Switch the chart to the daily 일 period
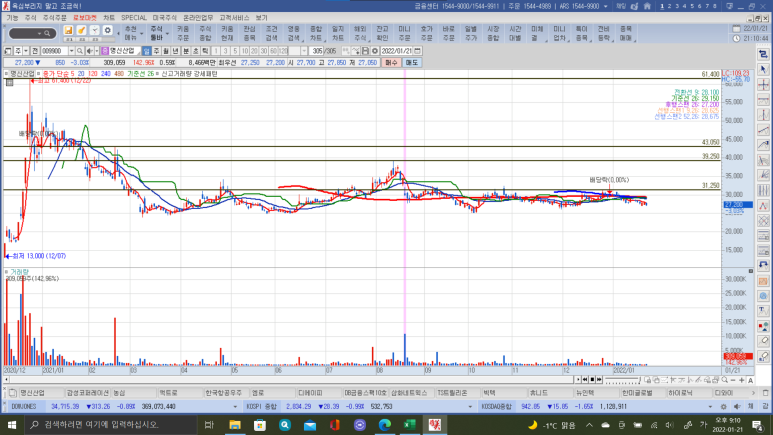This screenshot has height=435, width=773. point(146,51)
